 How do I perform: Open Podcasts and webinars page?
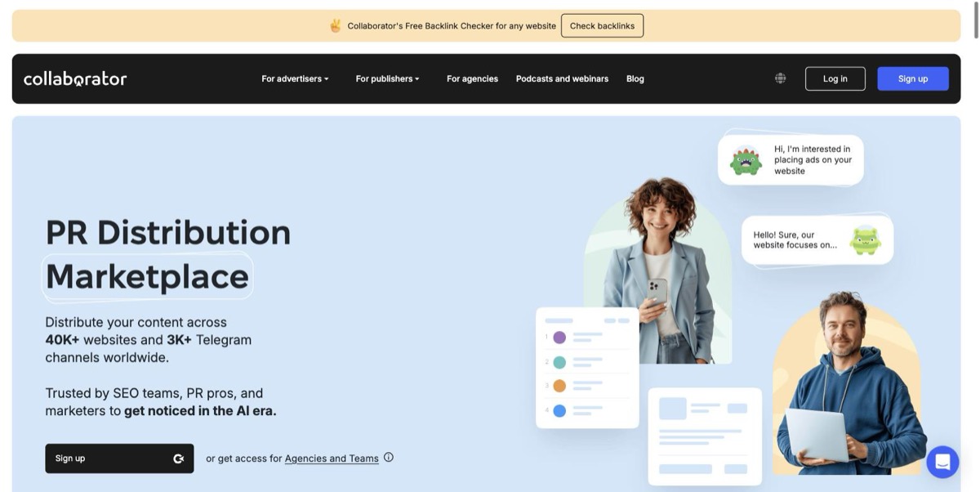[562, 78]
